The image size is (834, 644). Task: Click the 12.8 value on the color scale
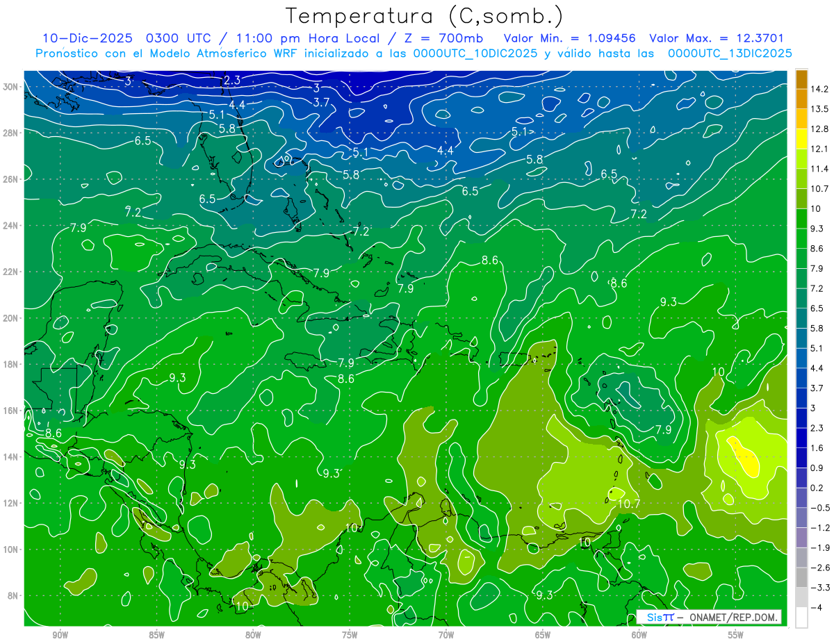[819, 129]
